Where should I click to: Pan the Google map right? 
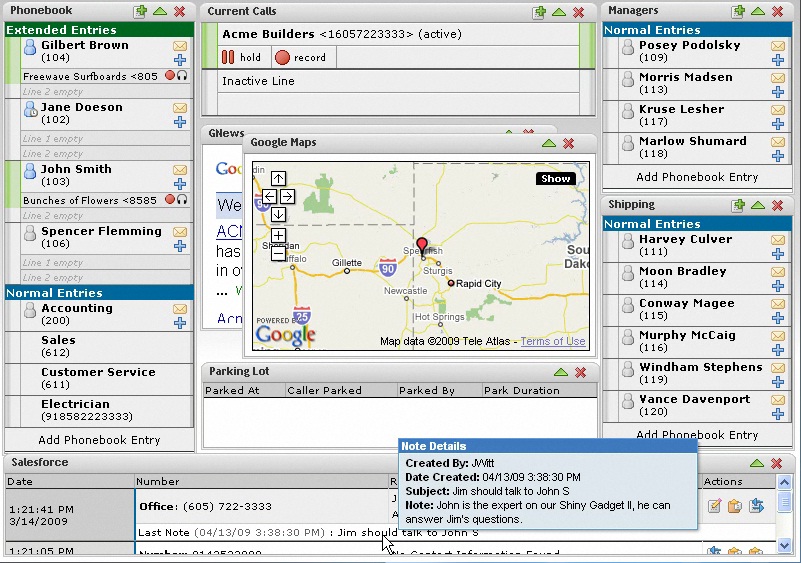pyautogui.click(x=287, y=196)
